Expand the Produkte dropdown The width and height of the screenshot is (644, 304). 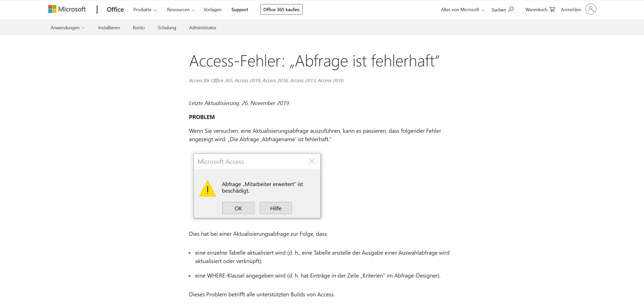[x=145, y=10]
